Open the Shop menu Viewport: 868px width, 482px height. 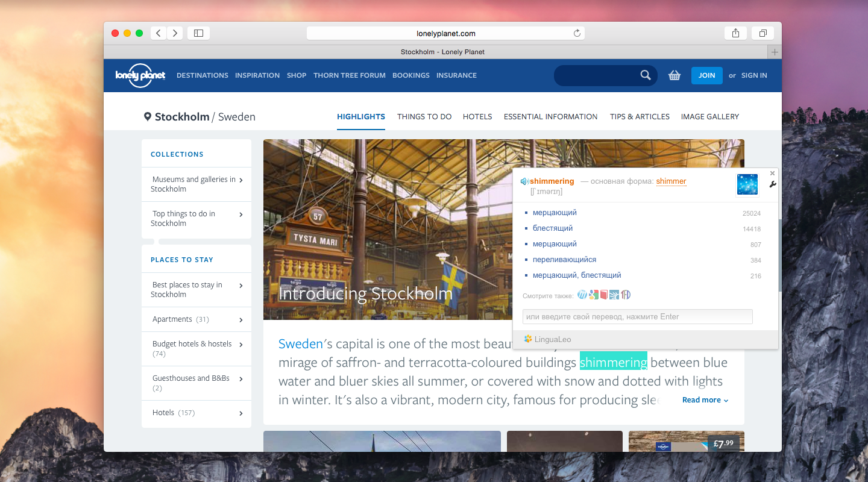[x=297, y=75]
